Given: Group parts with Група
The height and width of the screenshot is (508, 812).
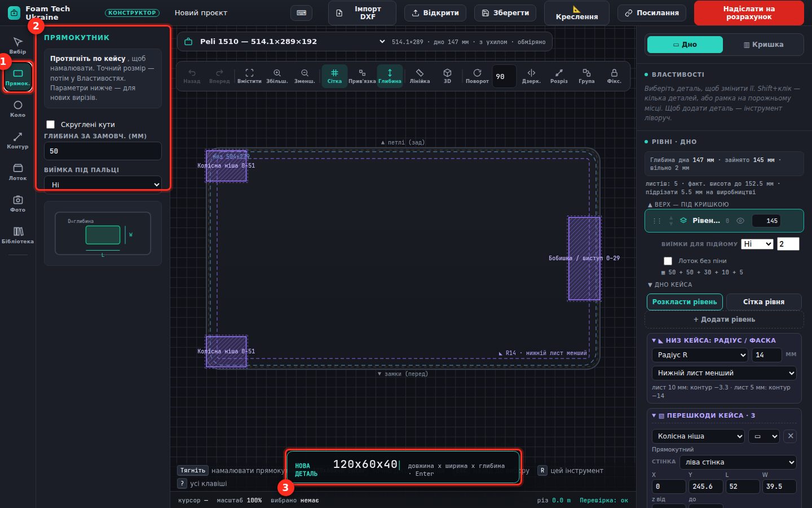Looking at the screenshot, I should [586, 76].
